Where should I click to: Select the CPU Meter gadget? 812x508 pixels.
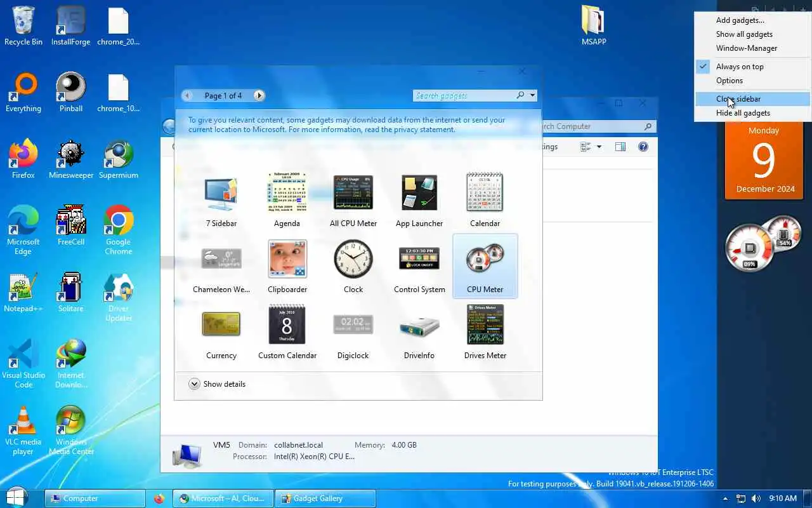485,266
